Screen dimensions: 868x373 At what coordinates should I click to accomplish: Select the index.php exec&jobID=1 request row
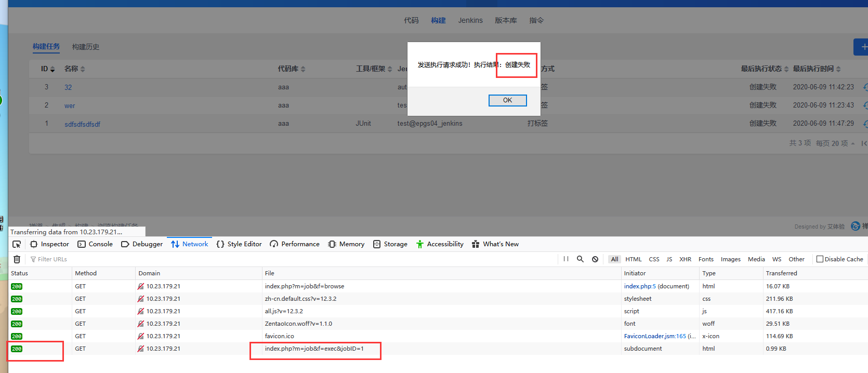coord(314,349)
